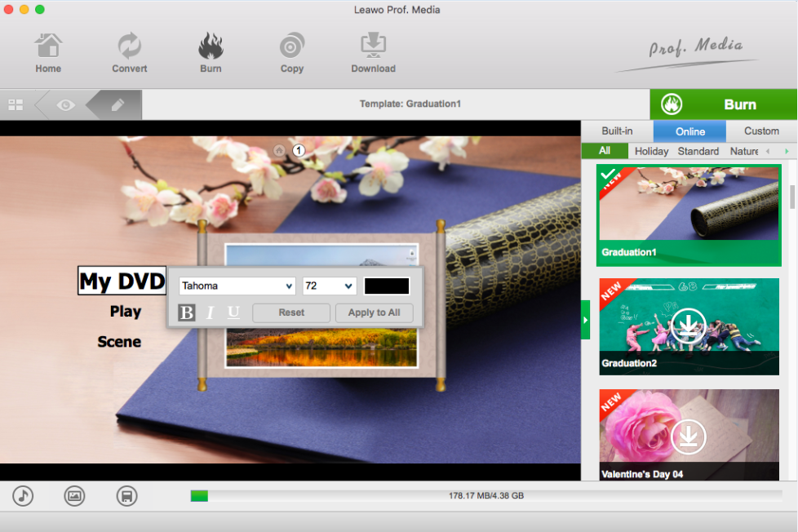Click the pencil edit menu icon

click(x=117, y=105)
